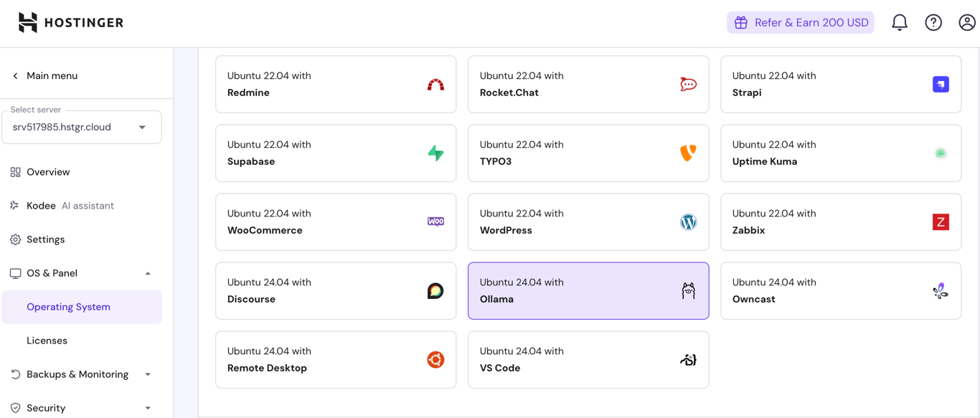Viewport: 980px width, 418px height.
Task: Click the VS Code template icon
Action: 688,359
